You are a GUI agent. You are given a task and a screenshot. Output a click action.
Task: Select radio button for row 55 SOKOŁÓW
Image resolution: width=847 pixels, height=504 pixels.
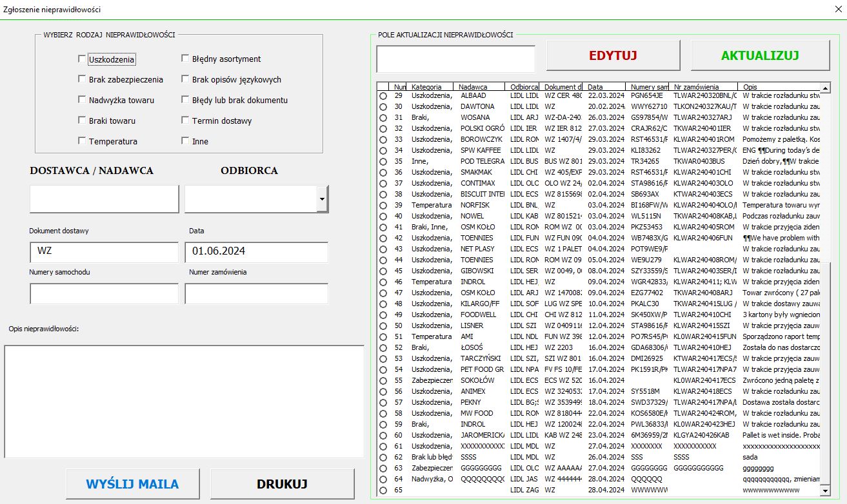point(383,381)
